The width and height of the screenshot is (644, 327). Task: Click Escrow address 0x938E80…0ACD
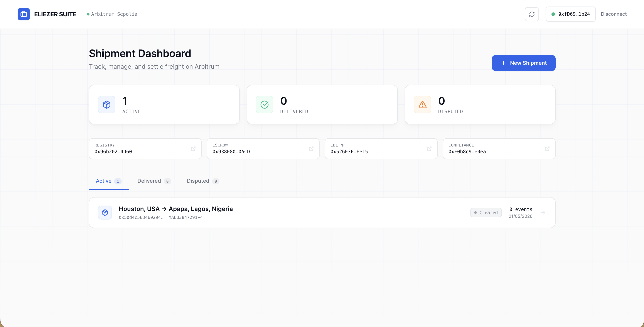click(x=231, y=152)
